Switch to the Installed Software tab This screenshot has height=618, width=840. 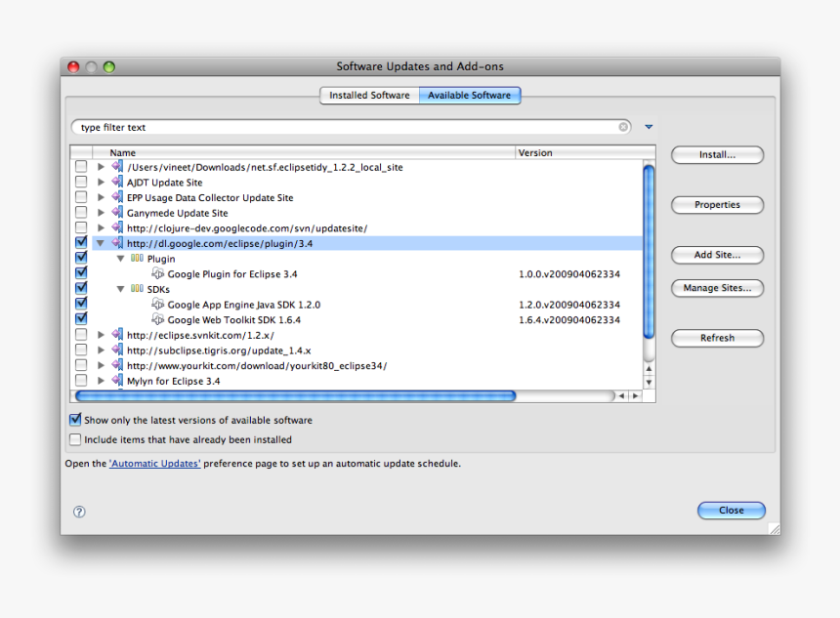369,96
